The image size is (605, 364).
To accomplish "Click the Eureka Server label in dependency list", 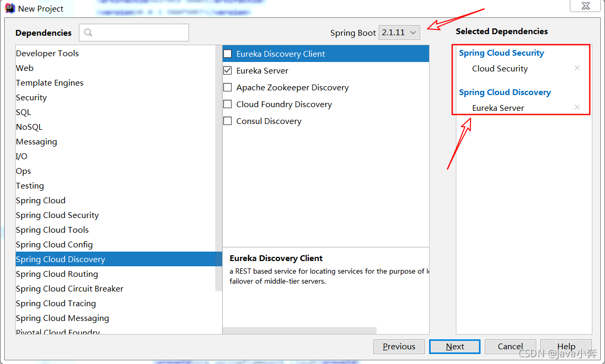I will 262,70.
